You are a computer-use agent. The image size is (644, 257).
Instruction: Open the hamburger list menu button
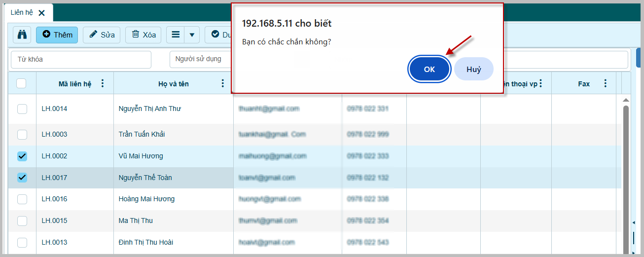coord(176,35)
